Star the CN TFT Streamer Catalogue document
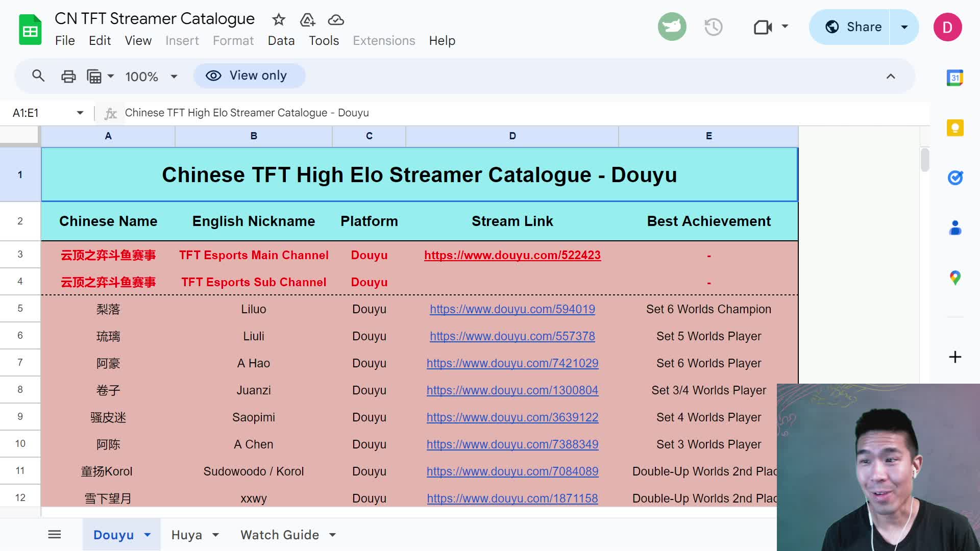The width and height of the screenshot is (980, 551). (279, 20)
